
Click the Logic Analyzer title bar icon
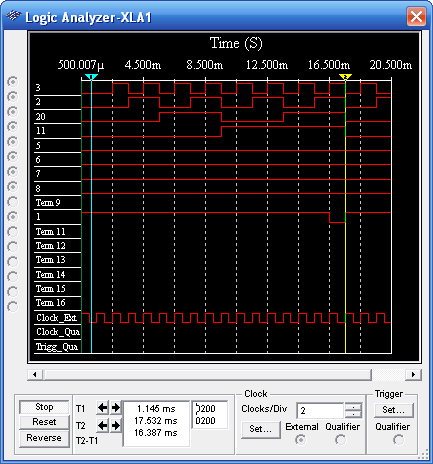[13, 16]
